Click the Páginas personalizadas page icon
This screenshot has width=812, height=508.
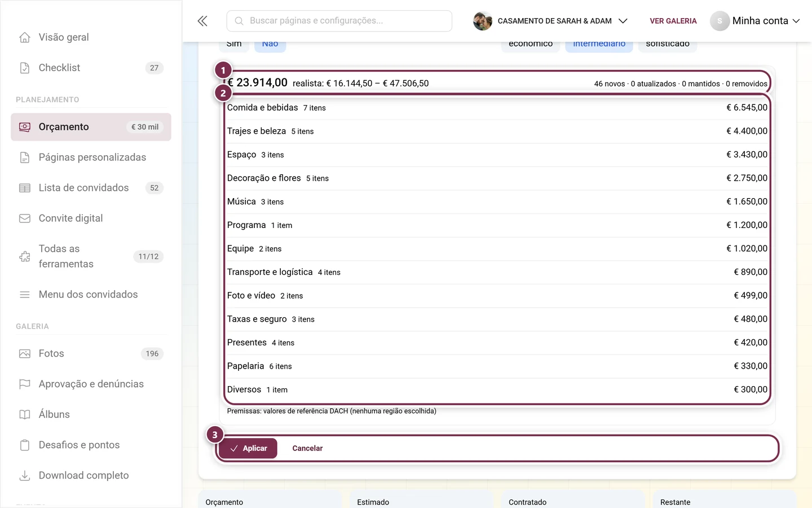[25, 157]
